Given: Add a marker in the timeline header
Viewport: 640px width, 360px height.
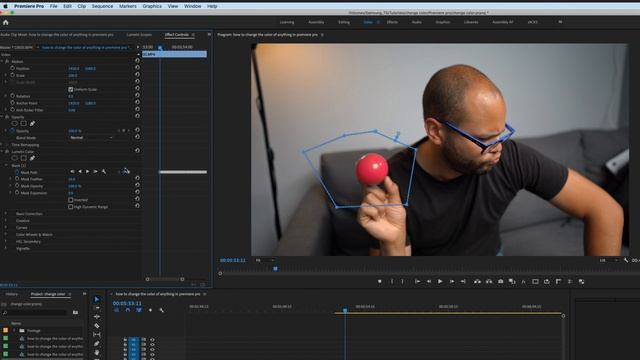Looking at the screenshot, I should (x=150, y=310).
